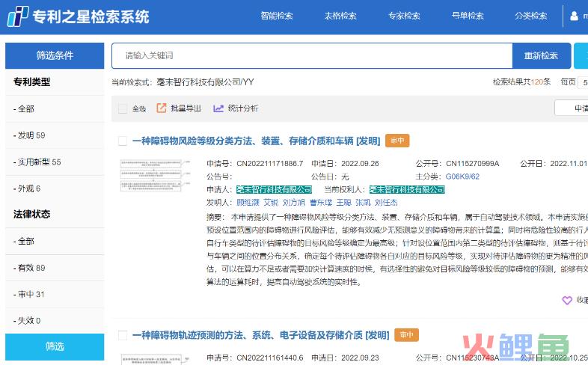Screen dimensions: 588x365
Task: Click the 审中 badge on first patent
Action: click(397, 141)
